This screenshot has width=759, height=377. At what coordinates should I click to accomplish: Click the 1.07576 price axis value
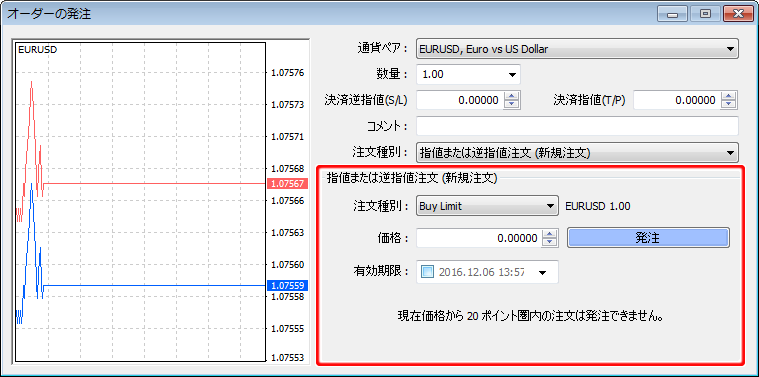[288, 73]
